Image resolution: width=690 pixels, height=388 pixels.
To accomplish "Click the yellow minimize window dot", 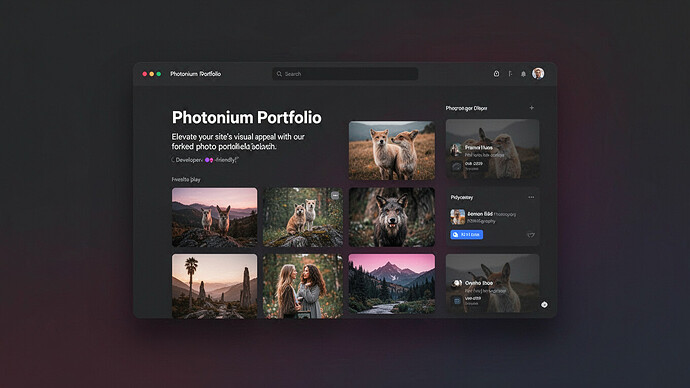I will coord(152,74).
